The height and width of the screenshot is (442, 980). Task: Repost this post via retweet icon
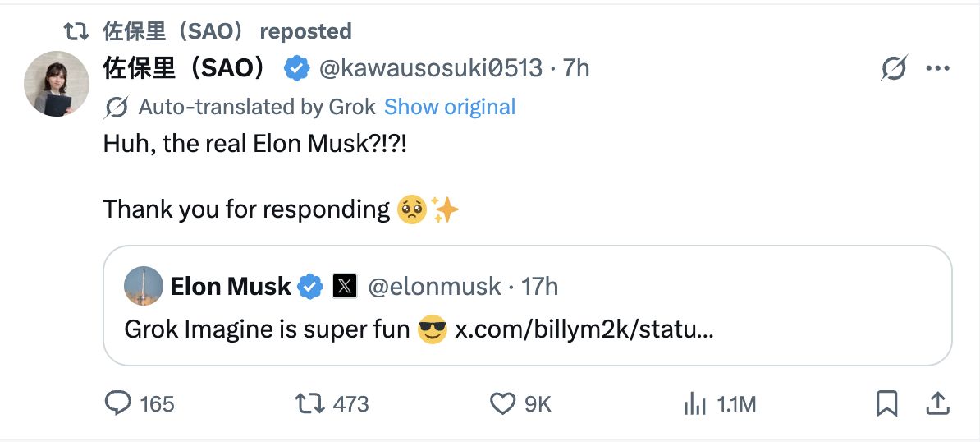point(309,403)
